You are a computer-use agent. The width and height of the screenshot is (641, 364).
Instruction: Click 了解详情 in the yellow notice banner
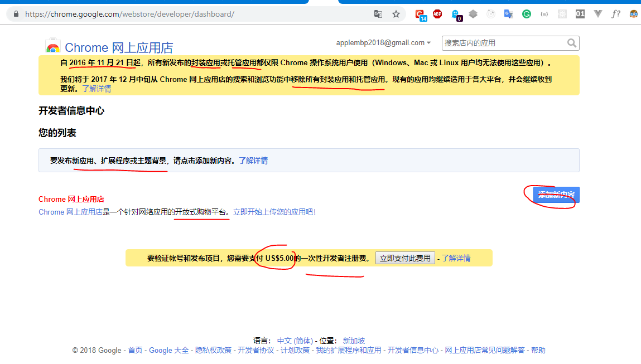click(97, 89)
